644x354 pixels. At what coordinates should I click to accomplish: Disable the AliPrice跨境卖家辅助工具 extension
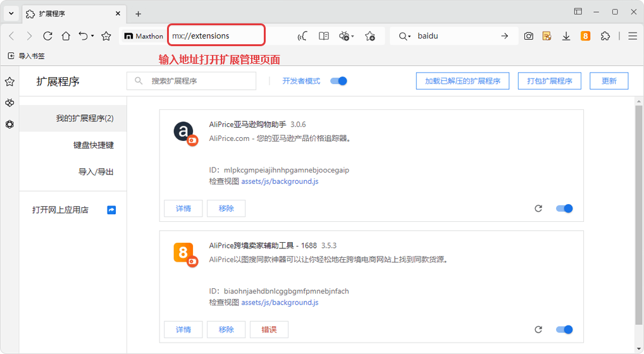[564, 329]
